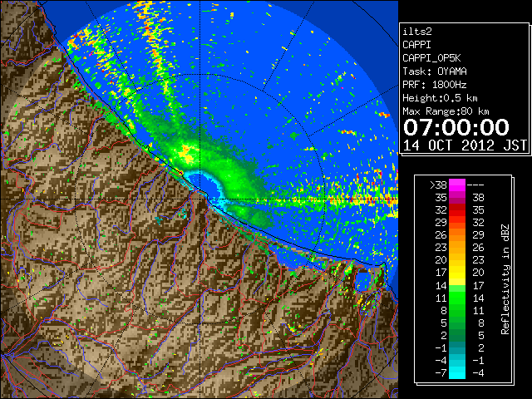
Task: Click the orange legend swatch beside 26
Action: (456, 235)
